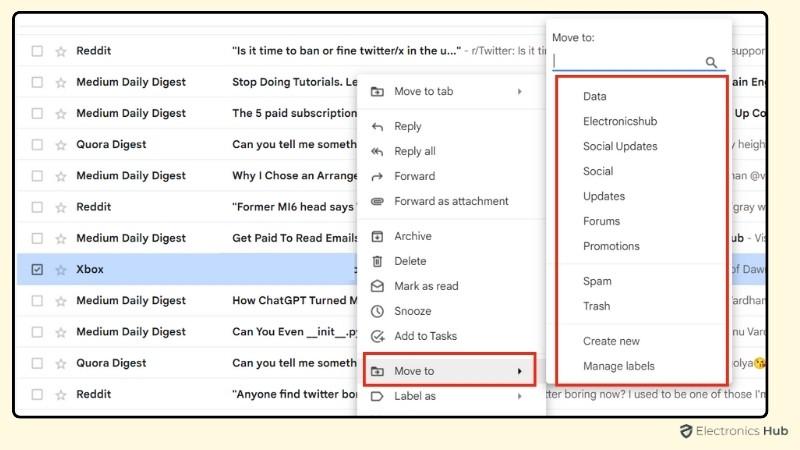Click the Archive box icon
The width and height of the screenshot is (800, 450).
[x=377, y=236]
